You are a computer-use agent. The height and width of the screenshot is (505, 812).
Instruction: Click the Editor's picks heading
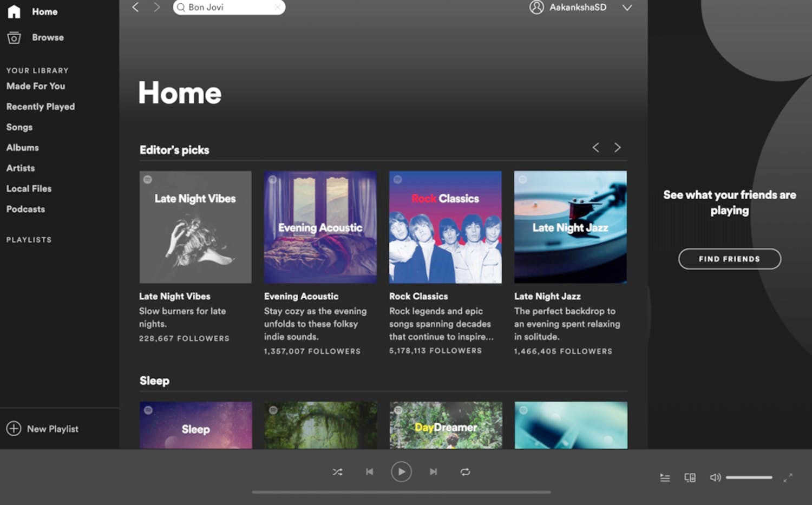tap(174, 150)
